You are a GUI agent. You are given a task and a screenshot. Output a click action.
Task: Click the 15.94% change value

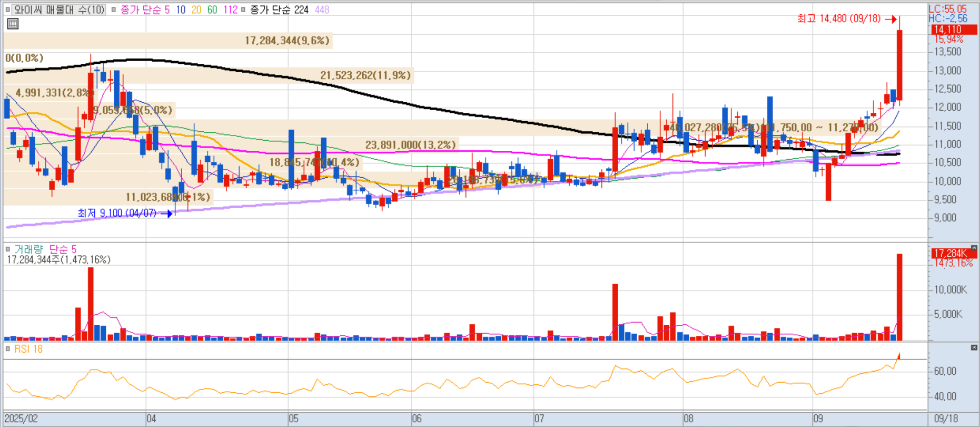(949, 39)
